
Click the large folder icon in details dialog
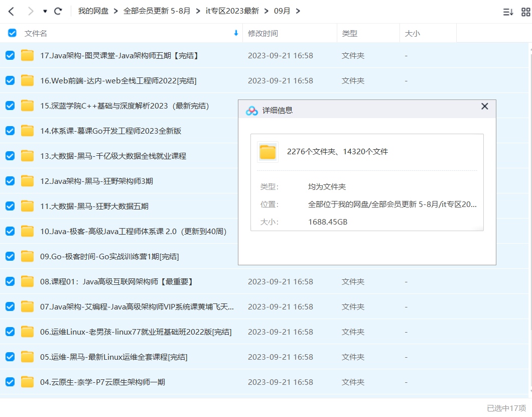(268, 152)
